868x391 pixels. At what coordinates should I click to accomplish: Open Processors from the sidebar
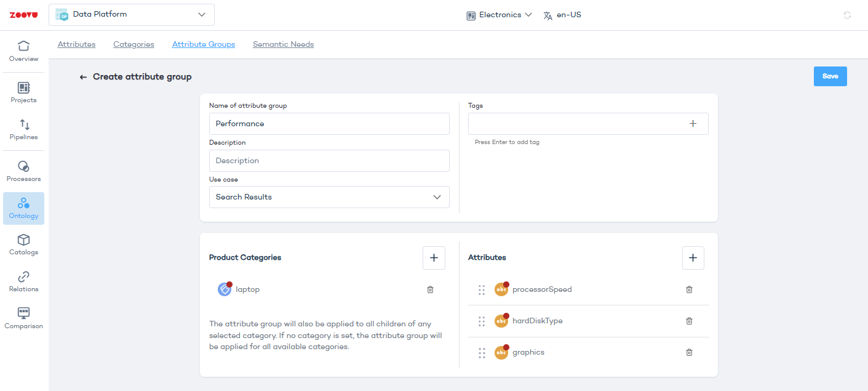point(23,171)
